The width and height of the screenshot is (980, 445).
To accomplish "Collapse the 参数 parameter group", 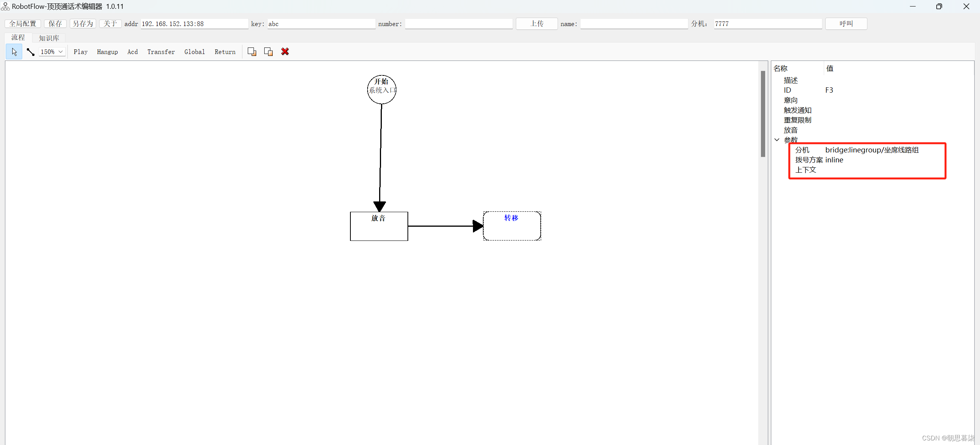I will pyautogui.click(x=777, y=140).
